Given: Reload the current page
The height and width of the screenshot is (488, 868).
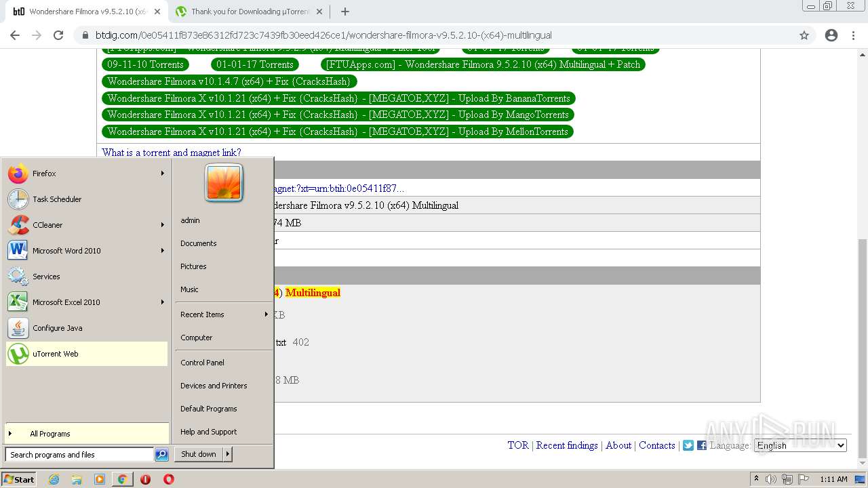Looking at the screenshot, I should click(58, 35).
